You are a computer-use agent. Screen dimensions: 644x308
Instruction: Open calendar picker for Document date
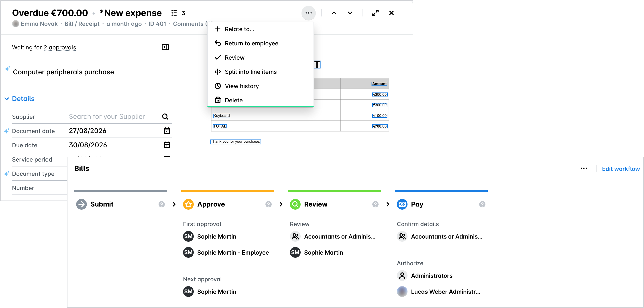tap(167, 131)
